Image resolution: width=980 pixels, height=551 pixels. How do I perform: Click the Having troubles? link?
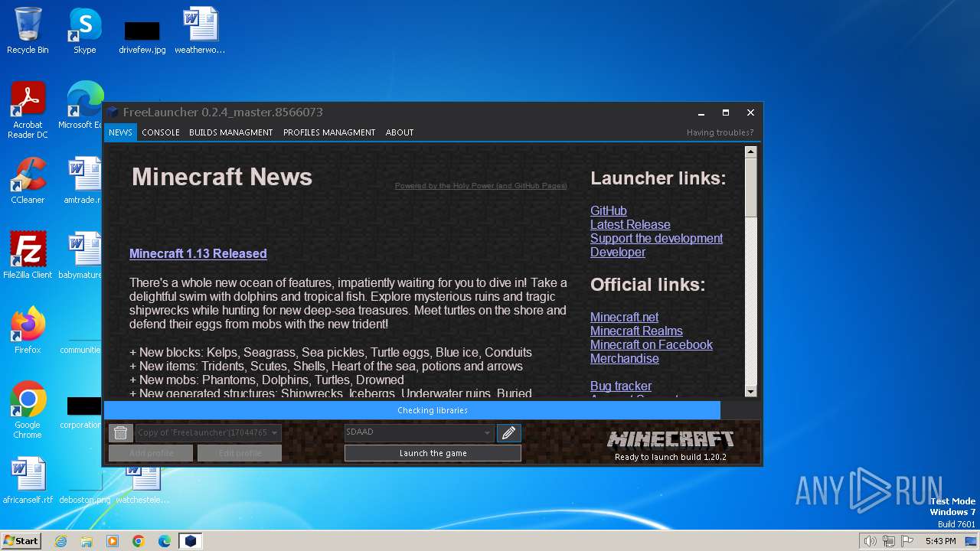[720, 132]
